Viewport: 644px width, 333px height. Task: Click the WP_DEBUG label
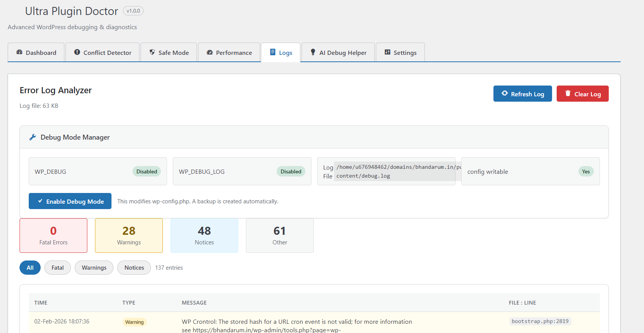[50, 171]
